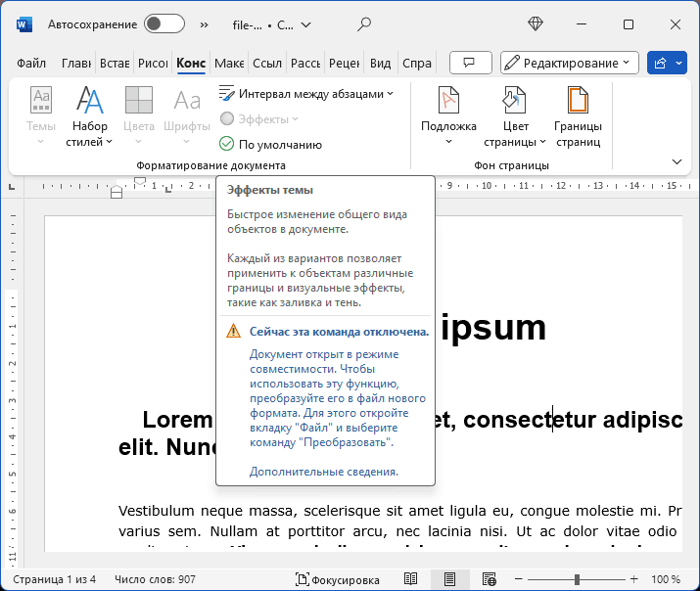The image size is (700, 591).
Task: Switch to the Рецензирование ribbon tab
Action: [x=344, y=64]
